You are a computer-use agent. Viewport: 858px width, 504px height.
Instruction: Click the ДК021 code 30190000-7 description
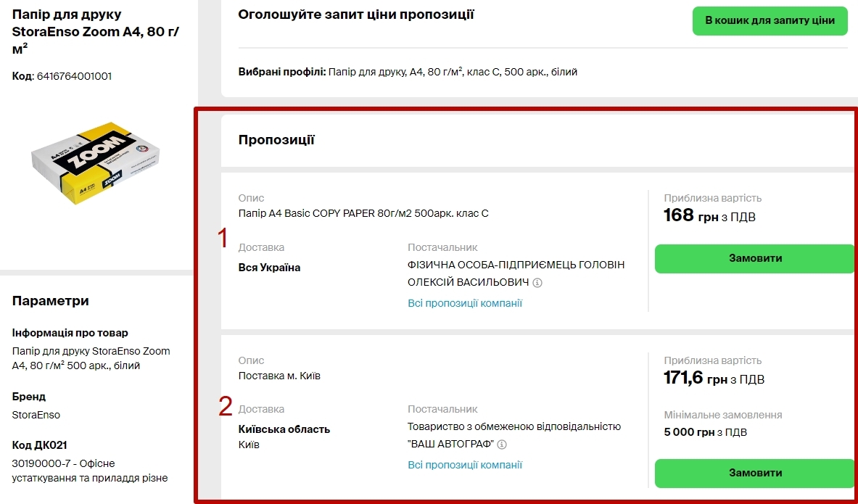click(x=90, y=471)
